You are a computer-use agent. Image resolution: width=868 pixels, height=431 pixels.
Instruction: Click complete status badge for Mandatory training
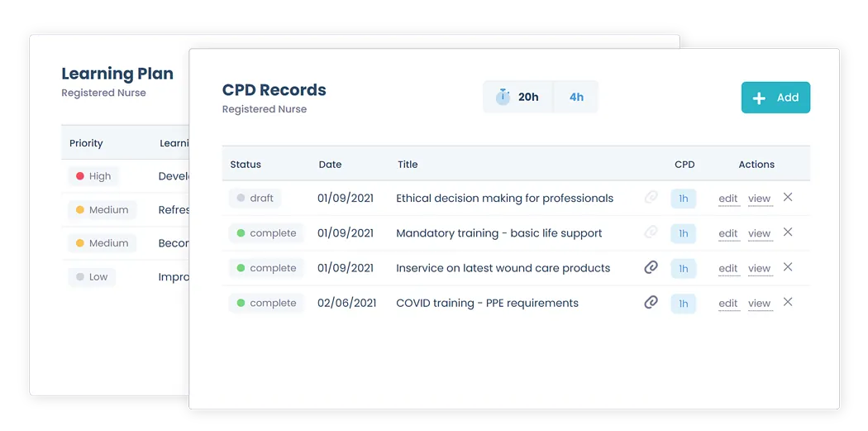(266, 233)
